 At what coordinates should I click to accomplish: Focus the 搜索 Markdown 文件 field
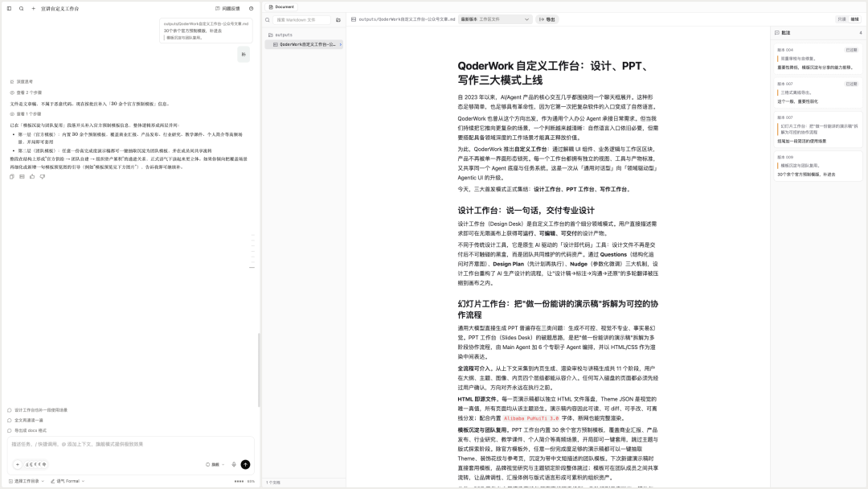[301, 19]
